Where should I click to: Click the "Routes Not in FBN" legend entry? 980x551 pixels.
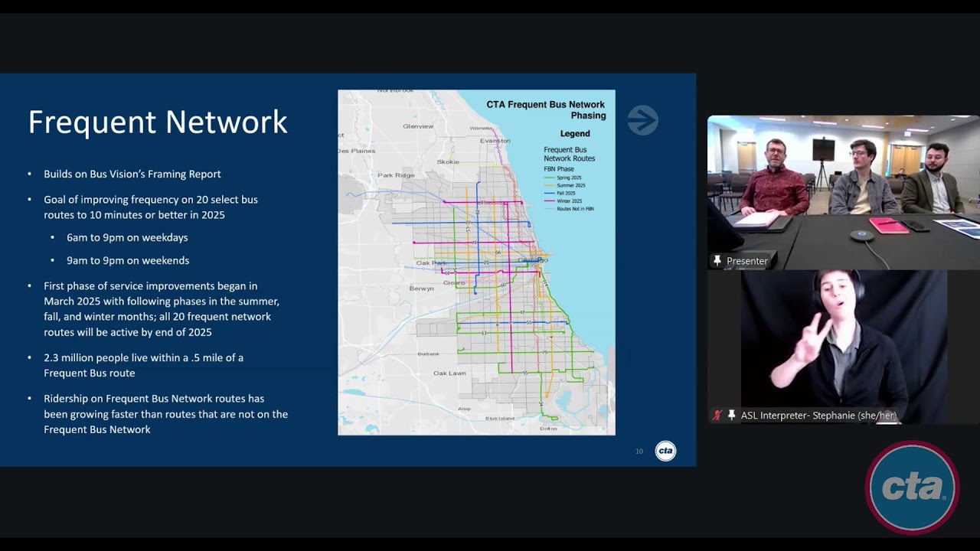pos(575,209)
